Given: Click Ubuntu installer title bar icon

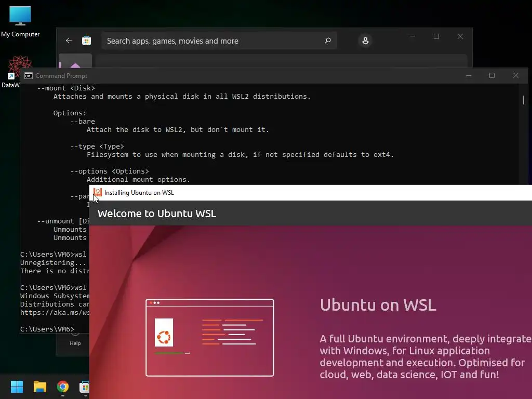Looking at the screenshot, I should tap(98, 192).
